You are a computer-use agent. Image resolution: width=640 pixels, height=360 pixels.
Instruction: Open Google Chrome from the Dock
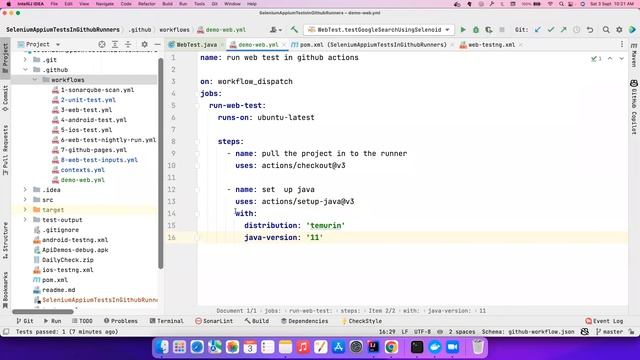(391, 347)
